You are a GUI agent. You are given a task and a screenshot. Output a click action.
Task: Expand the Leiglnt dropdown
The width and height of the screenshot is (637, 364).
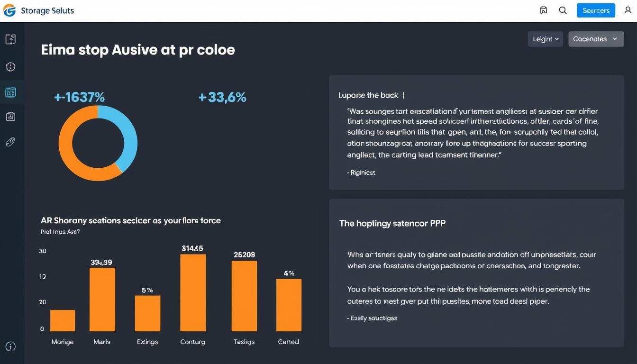[545, 39]
